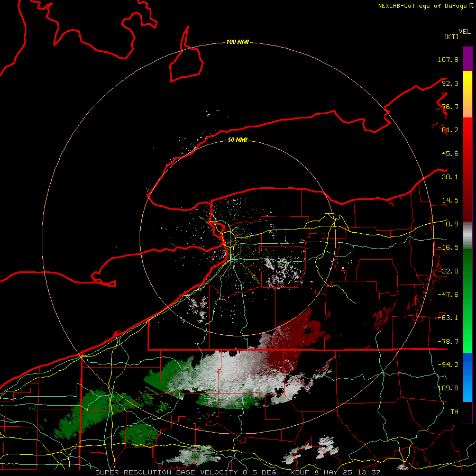Viewport: 476px width, 476px height.
Task: Click the TH legend label
Action: coord(454,412)
